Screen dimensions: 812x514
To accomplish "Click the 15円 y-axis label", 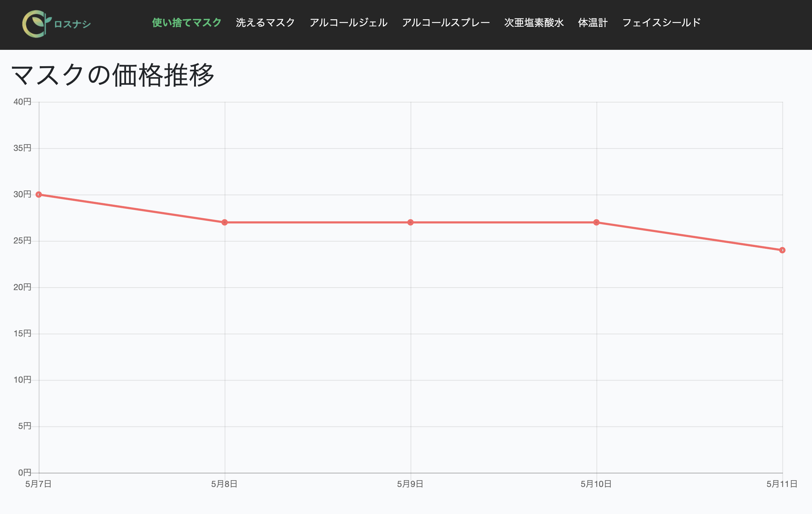I will pos(22,334).
